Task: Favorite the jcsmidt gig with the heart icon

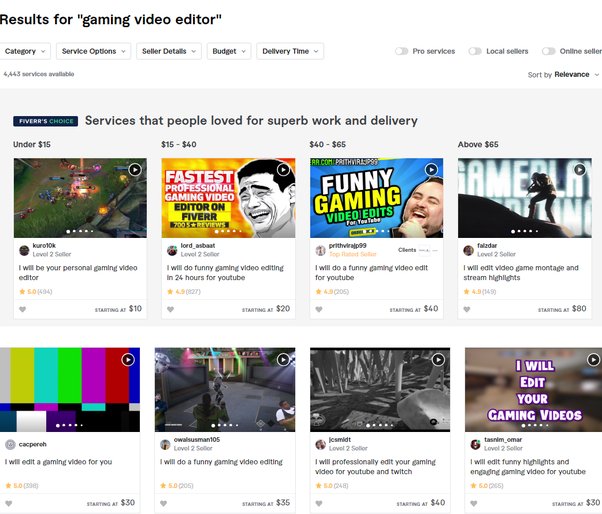Action: 319,504
